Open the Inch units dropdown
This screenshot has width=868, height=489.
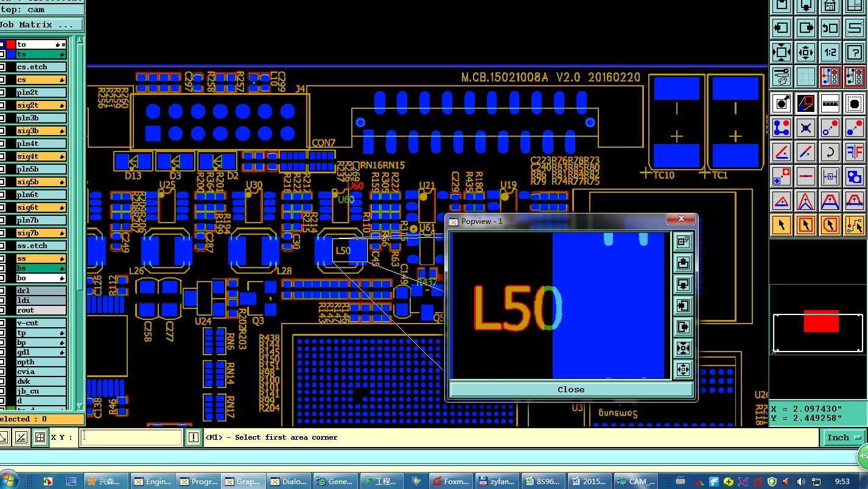pyautogui.click(x=844, y=437)
